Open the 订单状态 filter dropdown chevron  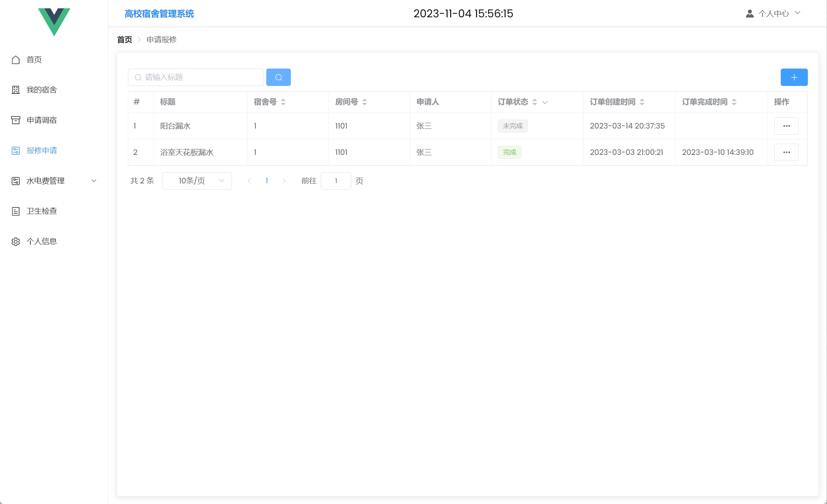[x=545, y=103]
